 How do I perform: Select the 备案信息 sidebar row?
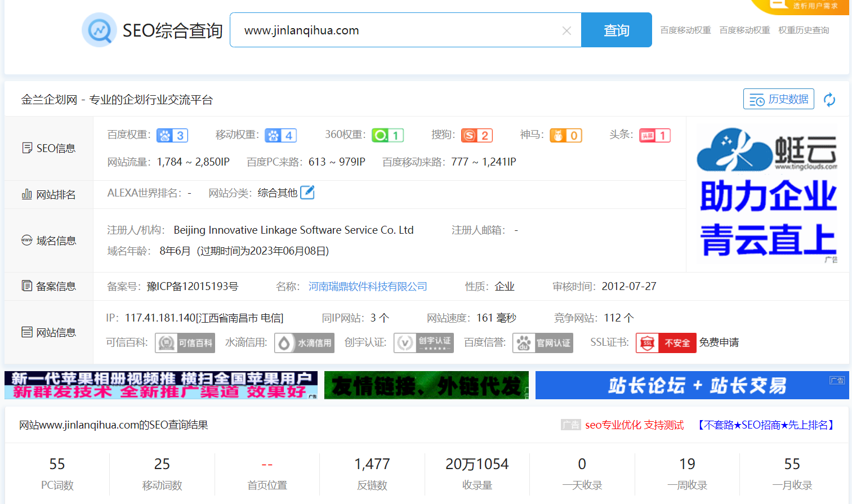(x=49, y=286)
